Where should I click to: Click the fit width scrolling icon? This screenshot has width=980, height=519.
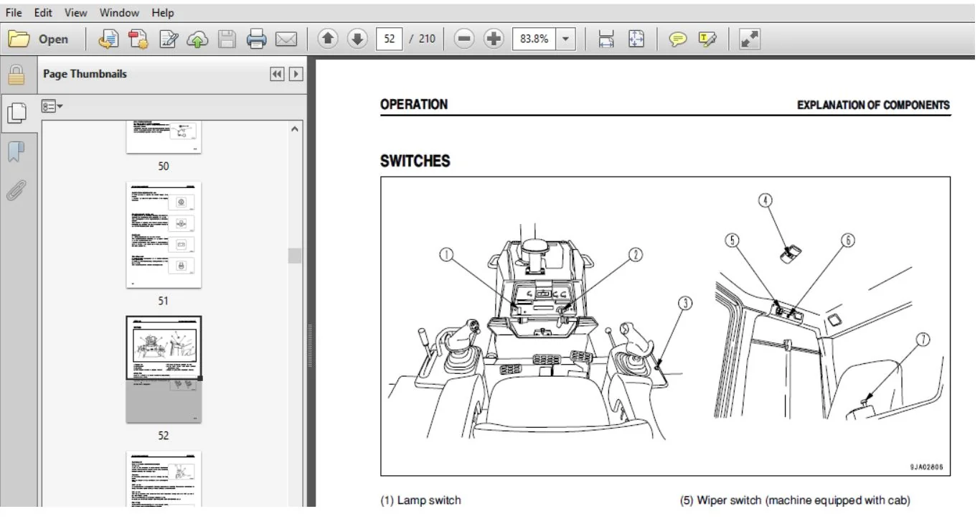pos(606,39)
